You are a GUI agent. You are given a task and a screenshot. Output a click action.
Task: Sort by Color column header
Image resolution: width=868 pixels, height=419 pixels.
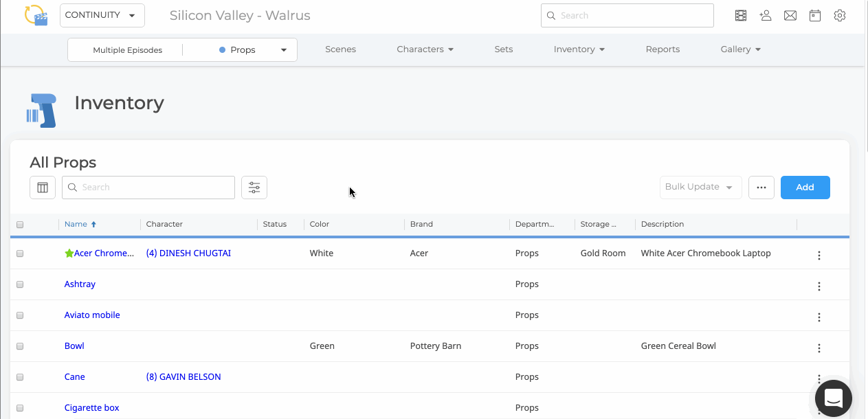320,224
